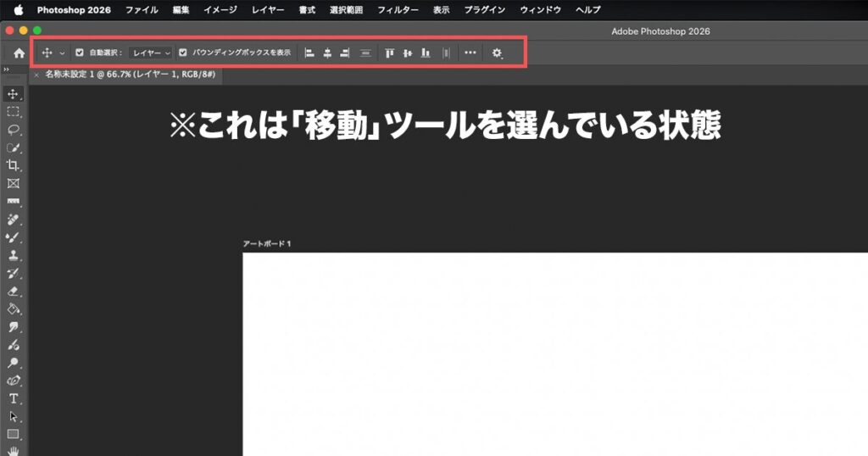Select the Spot Healing Brush tool
The height and width of the screenshot is (456, 868).
[14, 220]
